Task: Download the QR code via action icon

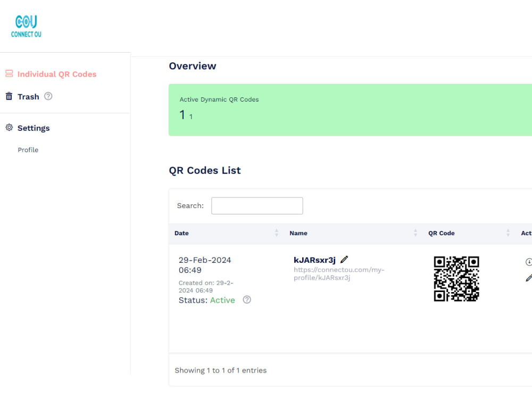Action: point(529,262)
